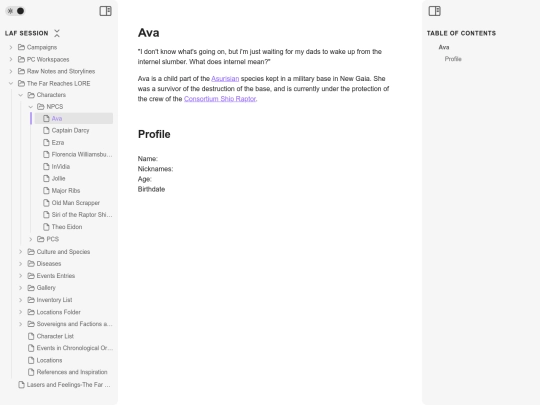540x405 pixels.
Task: Expand the Gallery folder chevron
Action: [21, 288]
